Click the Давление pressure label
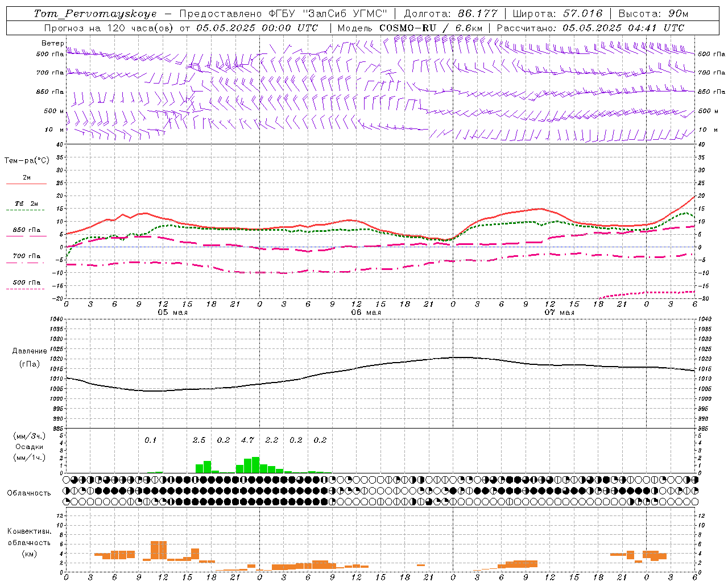The image size is (728, 582). [x=30, y=351]
